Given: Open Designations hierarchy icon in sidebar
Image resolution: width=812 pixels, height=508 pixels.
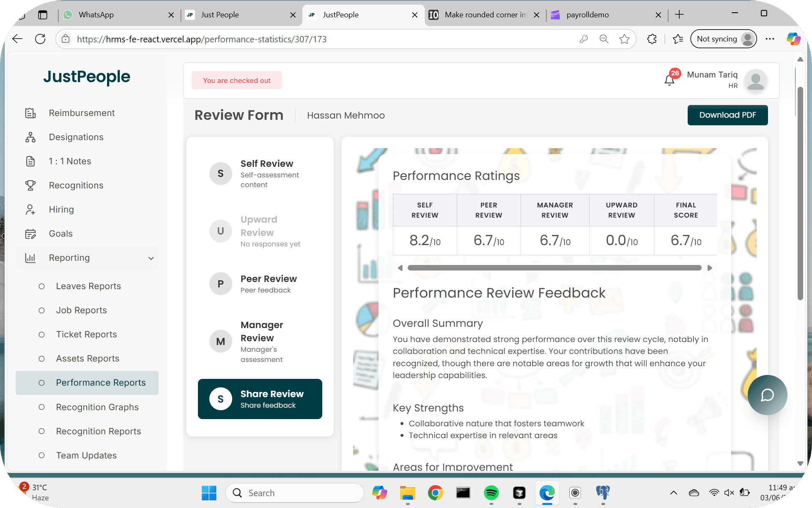Looking at the screenshot, I should point(30,137).
